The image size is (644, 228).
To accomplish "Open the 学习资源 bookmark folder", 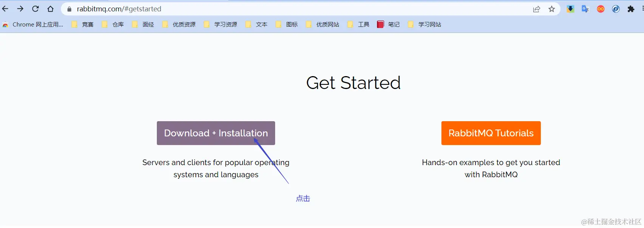I will [220, 25].
